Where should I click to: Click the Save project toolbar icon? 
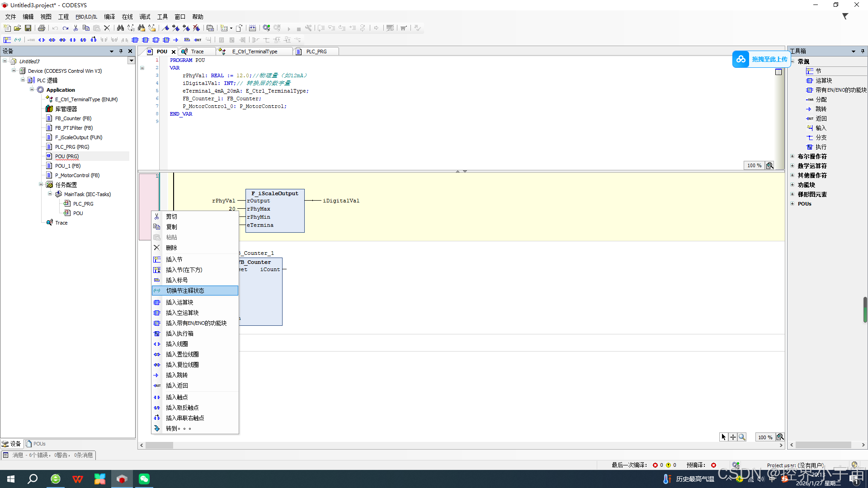click(28, 28)
